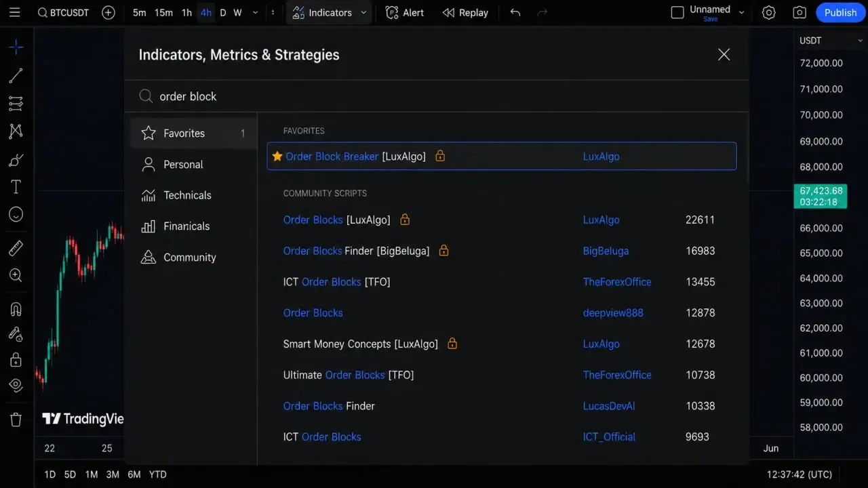Switch chart to Weekly timeframe

tap(237, 13)
